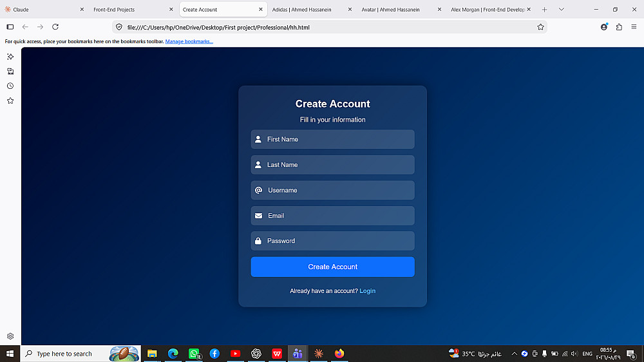Open the hamburger application menu
This screenshot has height=362, width=644.
click(x=634, y=27)
